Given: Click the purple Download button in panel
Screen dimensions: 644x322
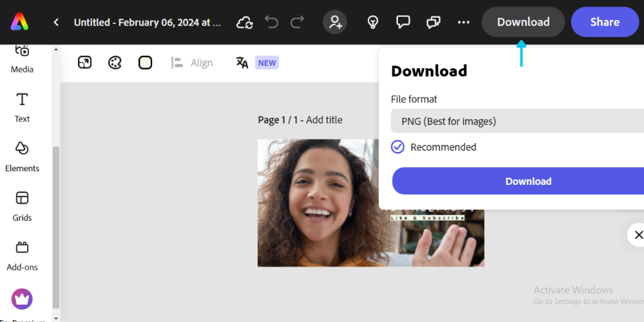Looking at the screenshot, I should tap(528, 181).
